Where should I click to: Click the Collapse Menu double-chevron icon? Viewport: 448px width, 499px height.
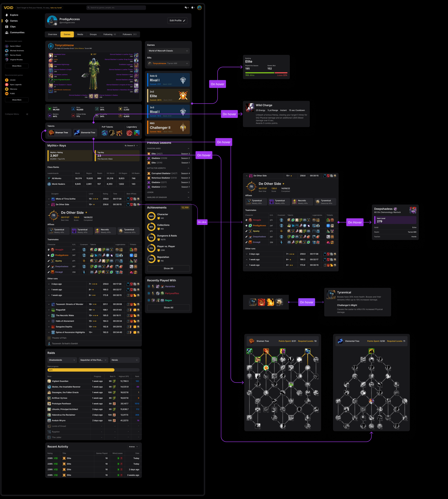27,114
